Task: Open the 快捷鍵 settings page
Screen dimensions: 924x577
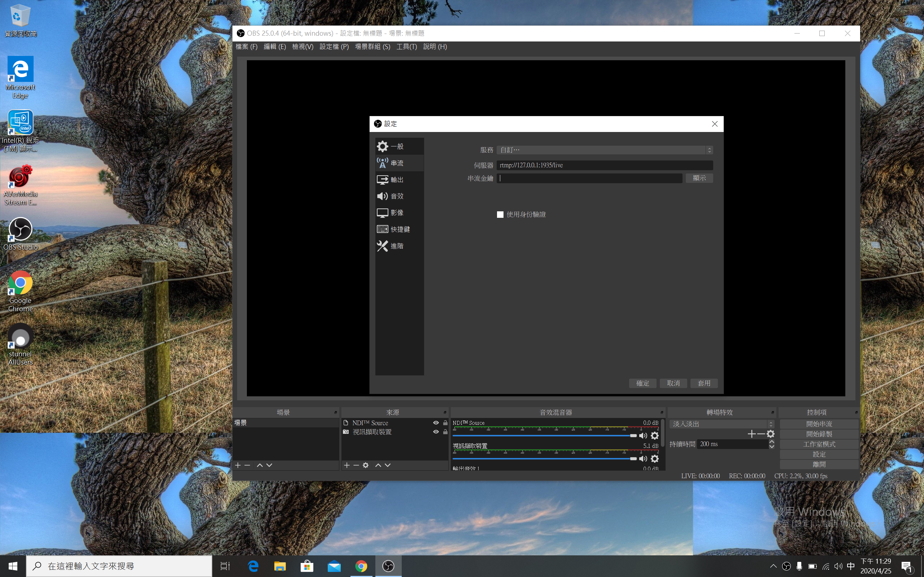Action: [x=400, y=229]
